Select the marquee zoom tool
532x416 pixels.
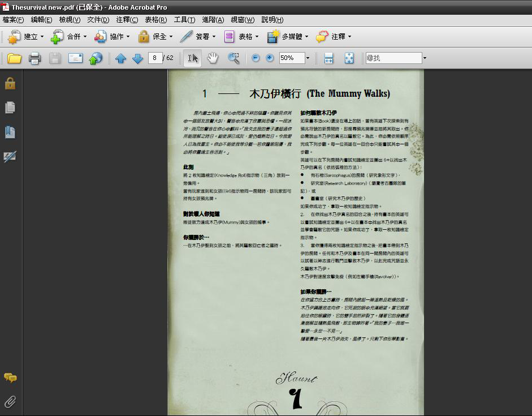pos(233,58)
